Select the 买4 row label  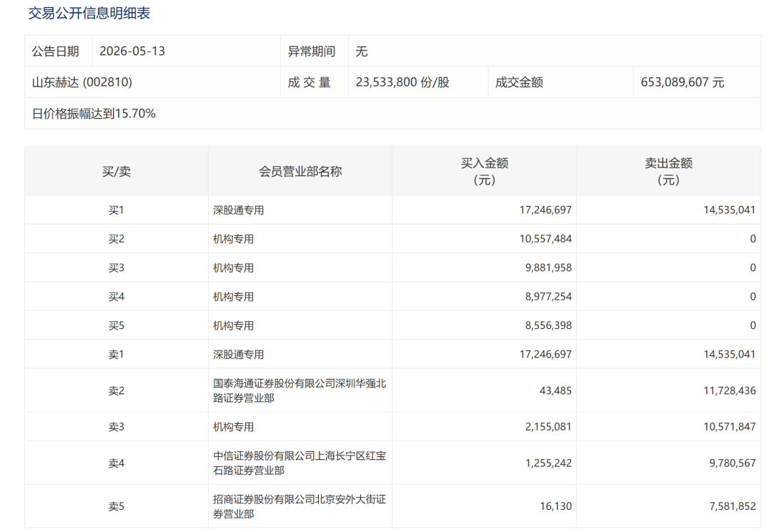pyautogui.click(x=117, y=297)
